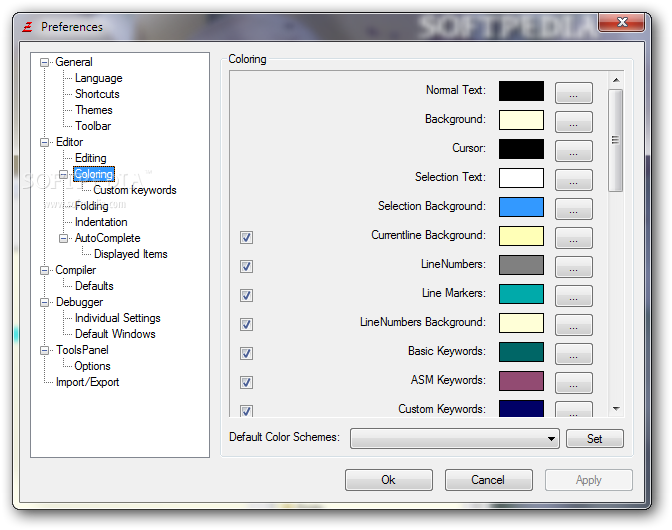Collapse the AutoComplete tree node
The width and height of the screenshot is (672, 530).
63,238
